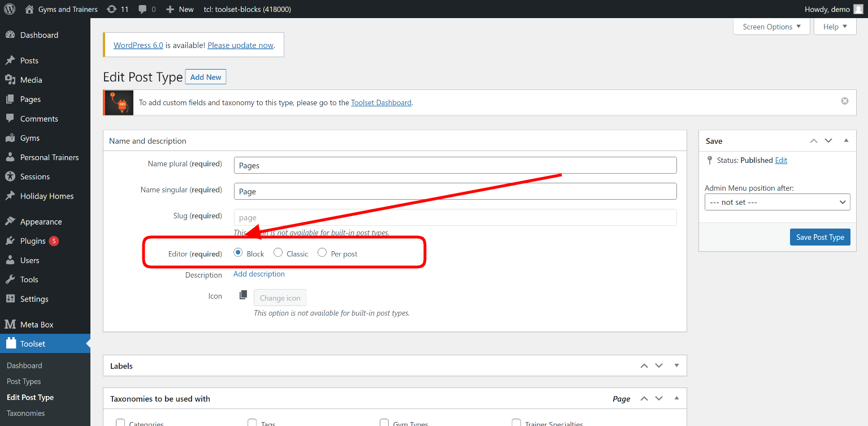Click the Users icon in sidebar
This screenshot has width=868, height=426.
coord(10,260)
